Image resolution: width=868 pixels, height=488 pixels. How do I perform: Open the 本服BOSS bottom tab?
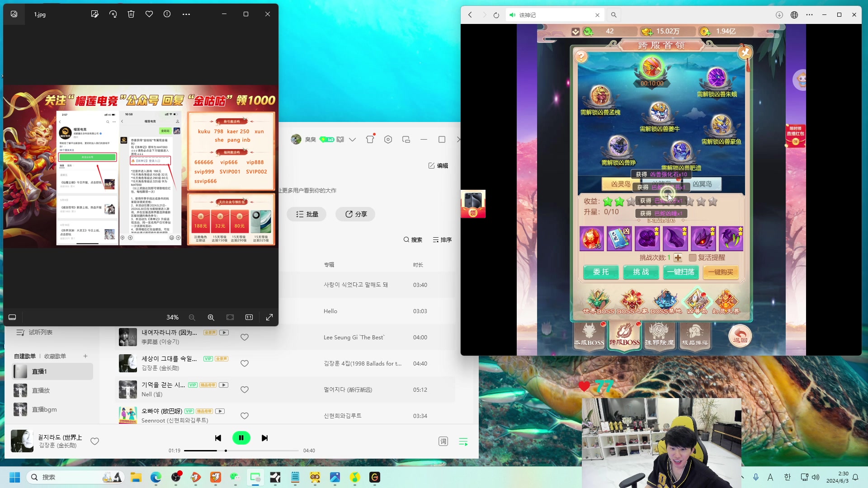click(589, 335)
